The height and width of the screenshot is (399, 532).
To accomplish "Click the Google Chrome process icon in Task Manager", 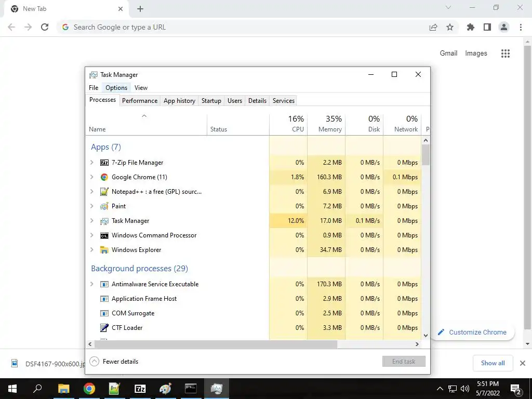I will (x=104, y=177).
